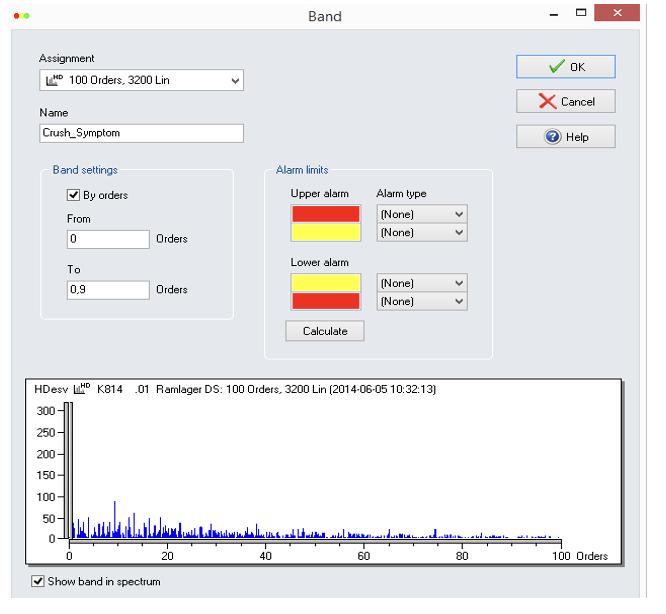Expand the Assignment dropdown list
666x614 pixels.
click(235, 80)
